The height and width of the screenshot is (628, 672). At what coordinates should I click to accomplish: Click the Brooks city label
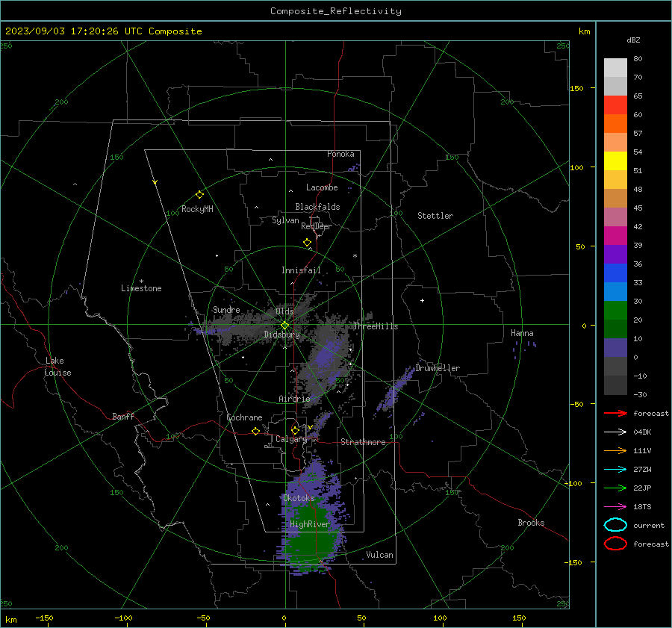531,523
